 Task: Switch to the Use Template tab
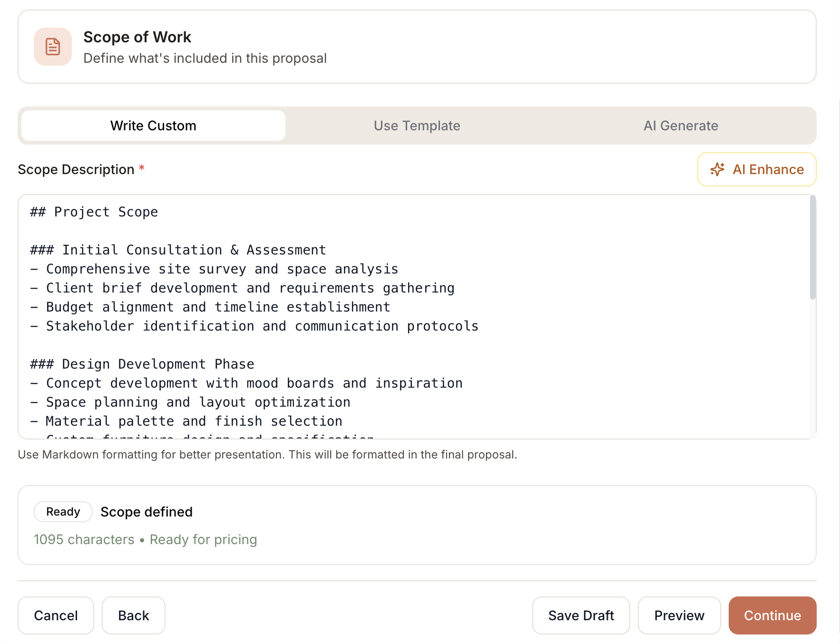417,126
